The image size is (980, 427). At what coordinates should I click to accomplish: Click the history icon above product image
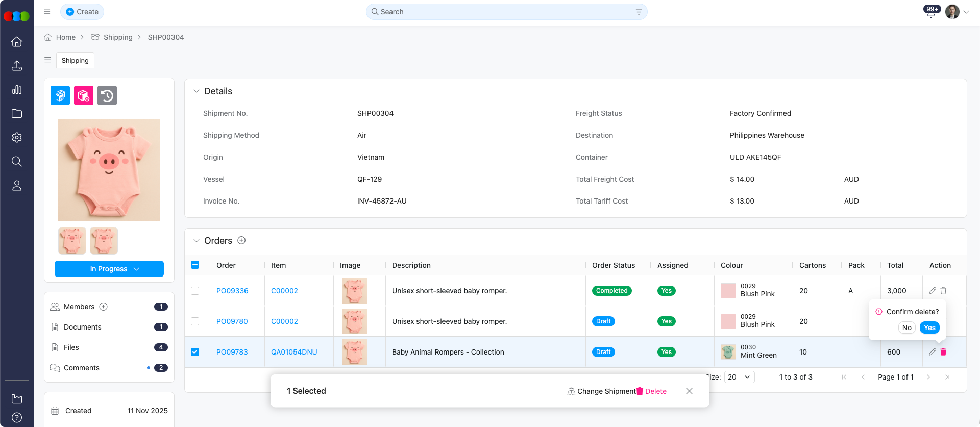107,95
